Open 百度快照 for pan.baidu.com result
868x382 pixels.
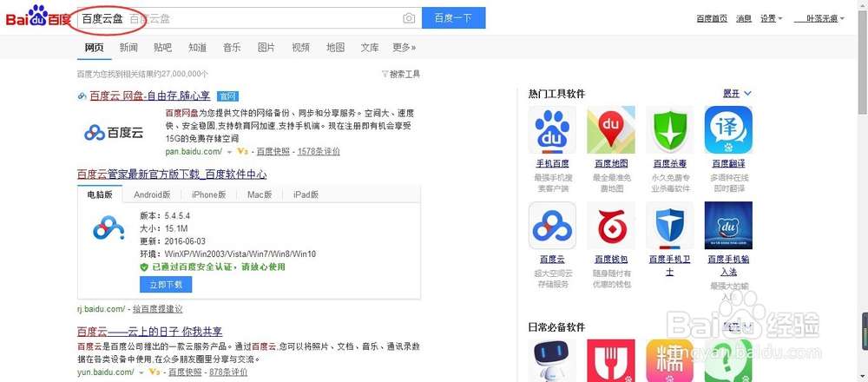[x=273, y=151]
